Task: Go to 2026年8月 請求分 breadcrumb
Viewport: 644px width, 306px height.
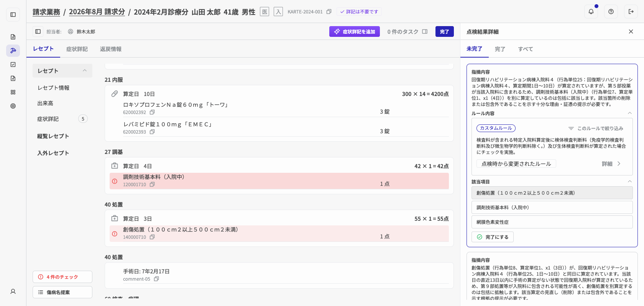Action: tap(97, 12)
